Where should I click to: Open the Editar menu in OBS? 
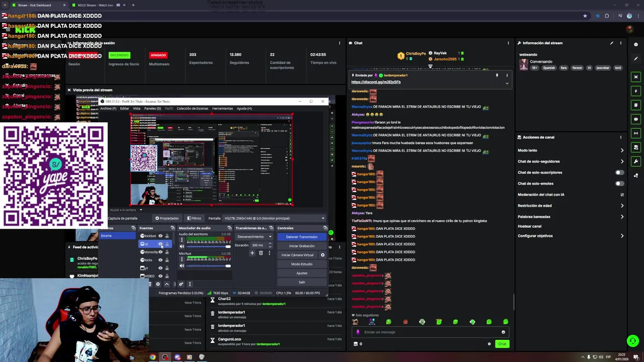[x=124, y=109]
